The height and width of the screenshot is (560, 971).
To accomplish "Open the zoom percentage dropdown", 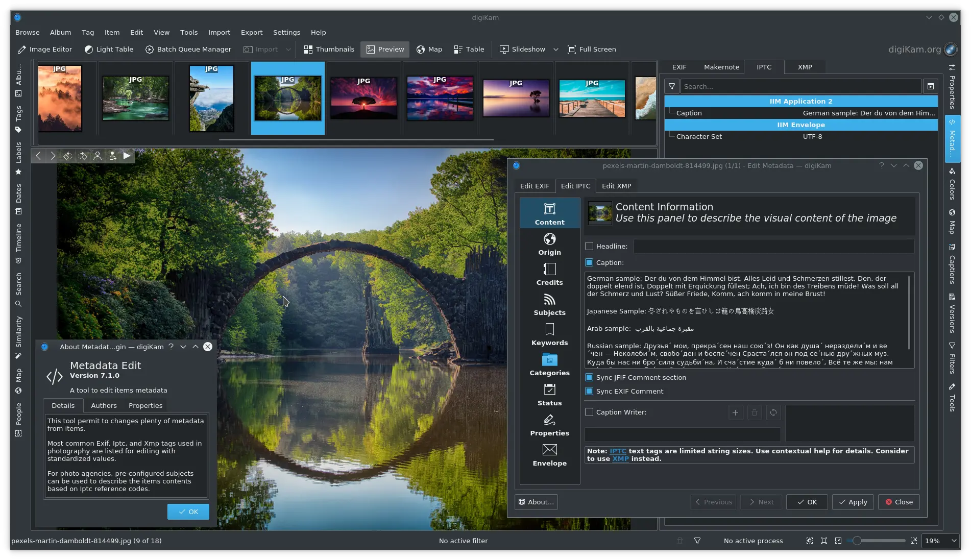I will tap(953, 541).
